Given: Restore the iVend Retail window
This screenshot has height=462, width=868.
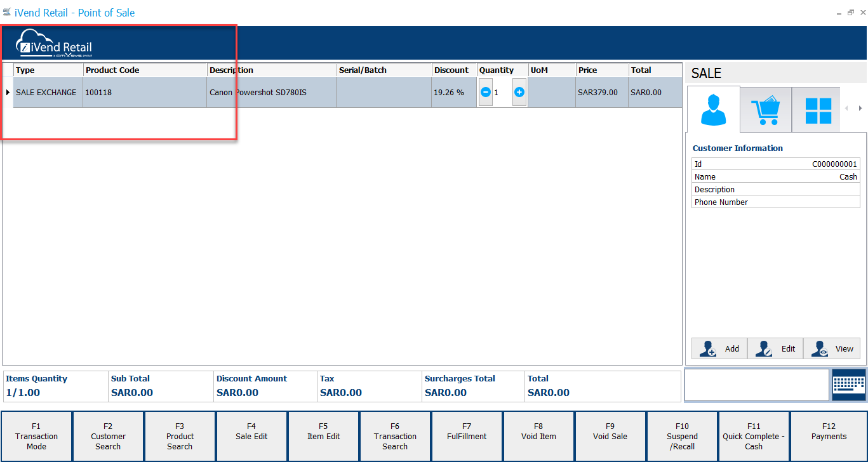Looking at the screenshot, I should (x=851, y=13).
